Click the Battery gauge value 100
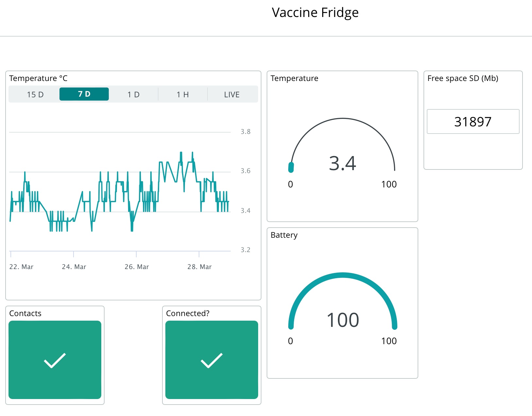 click(342, 320)
